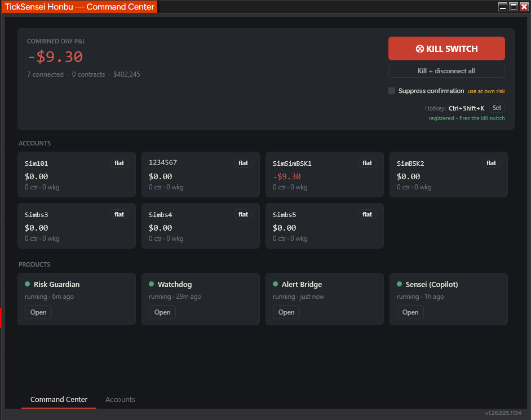Switch to the Accounts tab
The width and height of the screenshot is (531, 420).
120,399
